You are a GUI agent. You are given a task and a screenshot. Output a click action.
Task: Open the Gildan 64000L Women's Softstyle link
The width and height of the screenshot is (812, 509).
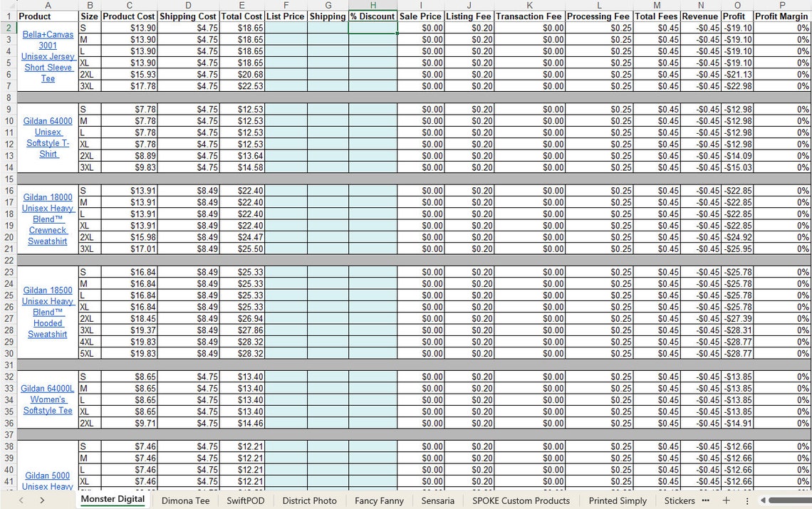[x=47, y=399]
